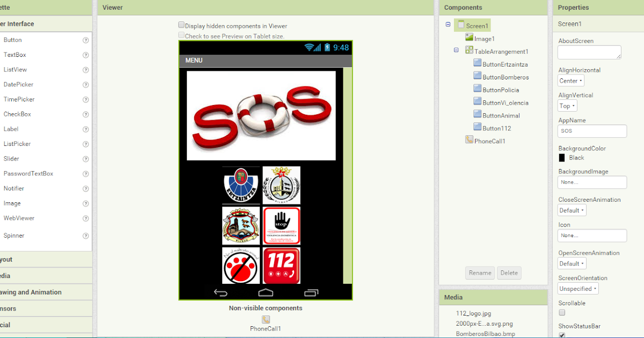Expand the Drawing and Animation palette section

click(x=47, y=292)
